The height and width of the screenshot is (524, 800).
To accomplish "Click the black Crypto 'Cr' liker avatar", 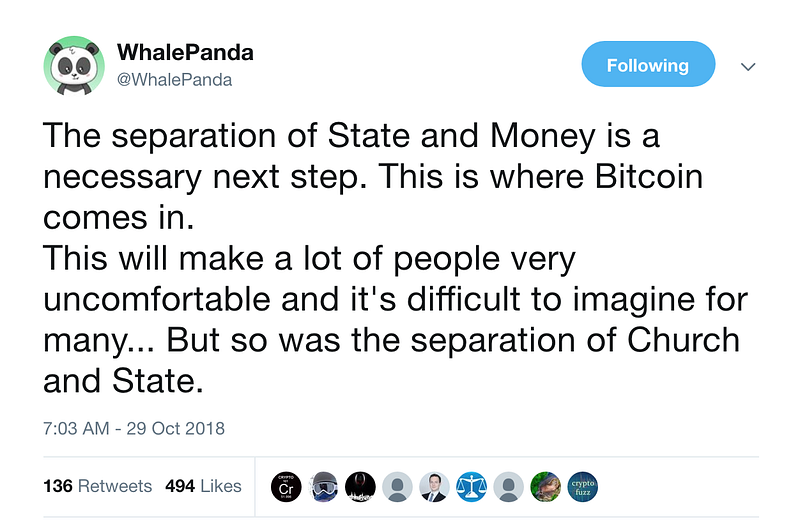I will click(x=286, y=487).
